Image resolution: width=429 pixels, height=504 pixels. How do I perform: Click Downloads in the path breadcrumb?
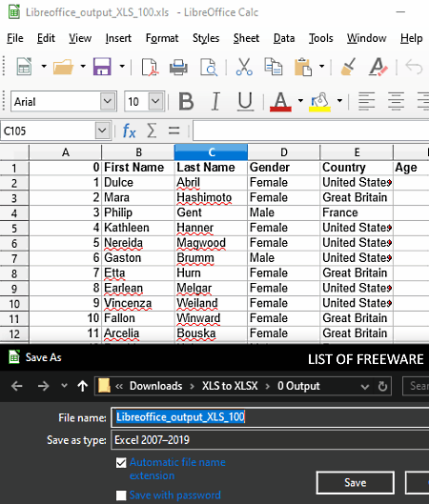[156, 386]
